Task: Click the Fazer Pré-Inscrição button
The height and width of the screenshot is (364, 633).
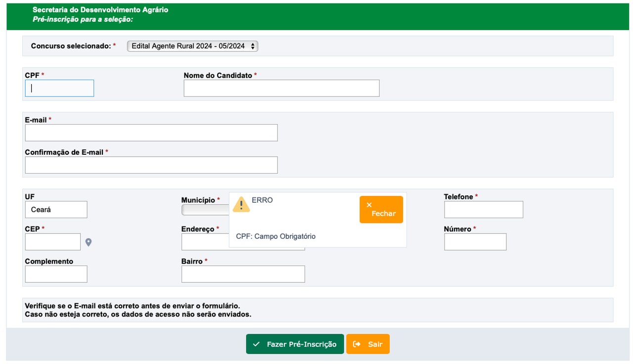Action: (x=295, y=344)
